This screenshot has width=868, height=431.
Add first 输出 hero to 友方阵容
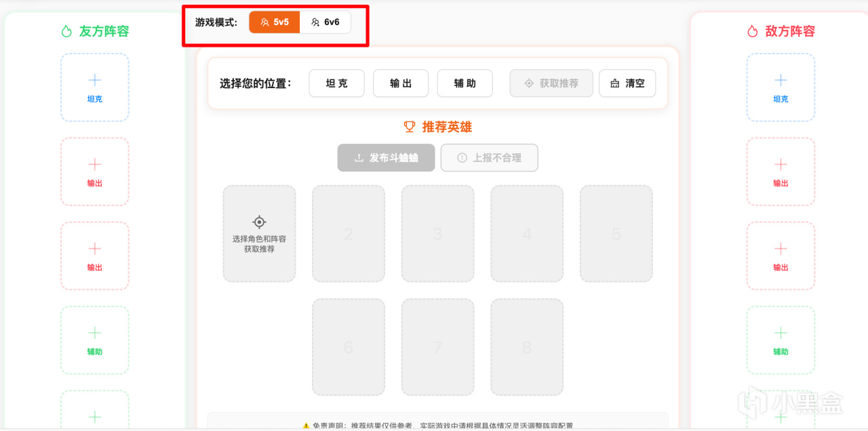(x=95, y=172)
